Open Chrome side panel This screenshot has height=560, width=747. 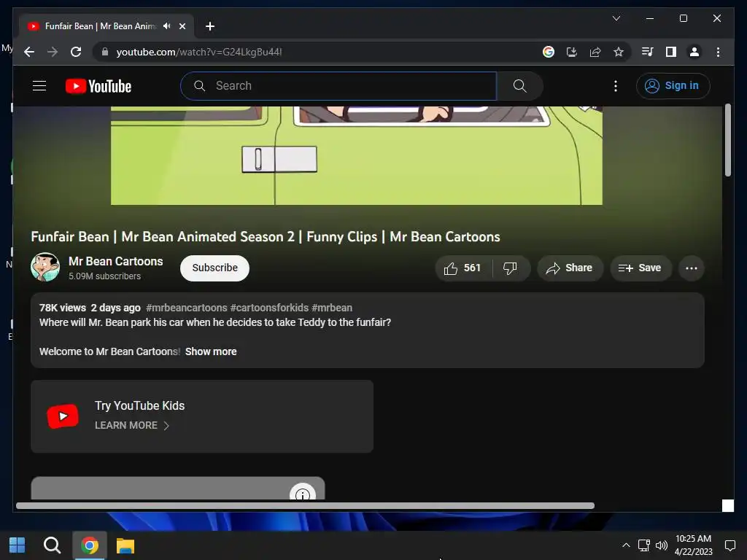[671, 52]
